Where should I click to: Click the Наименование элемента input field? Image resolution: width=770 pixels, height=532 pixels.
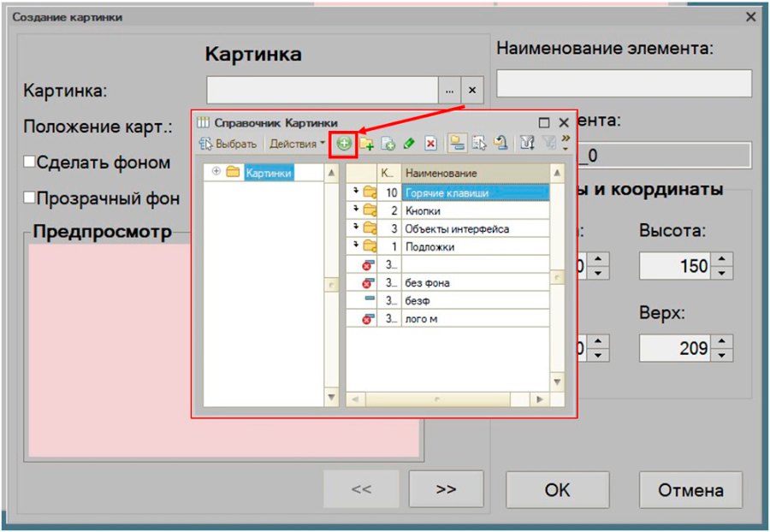coord(625,83)
